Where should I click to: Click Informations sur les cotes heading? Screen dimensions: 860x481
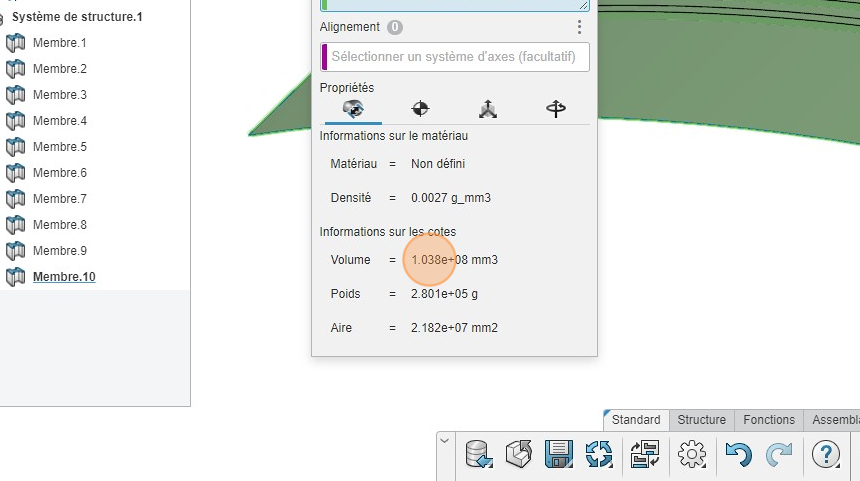[388, 232]
